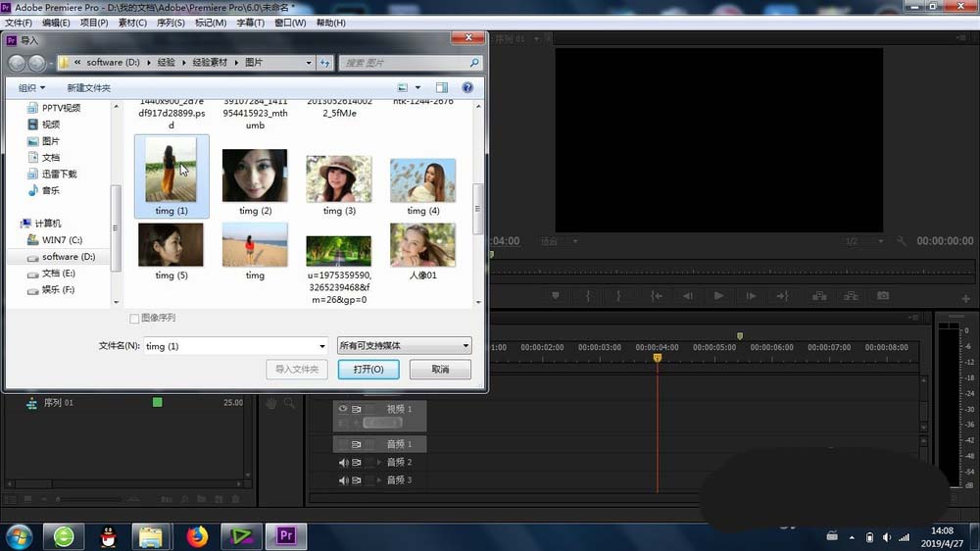
Task: Toggle visibility eye for 视频 1 track
Action: [x=342, y=409]
